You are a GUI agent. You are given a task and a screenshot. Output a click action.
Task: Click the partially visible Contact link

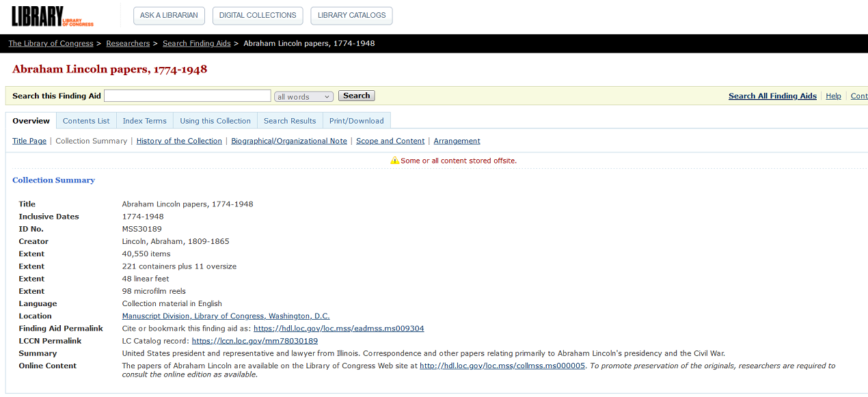pos(859,96)
